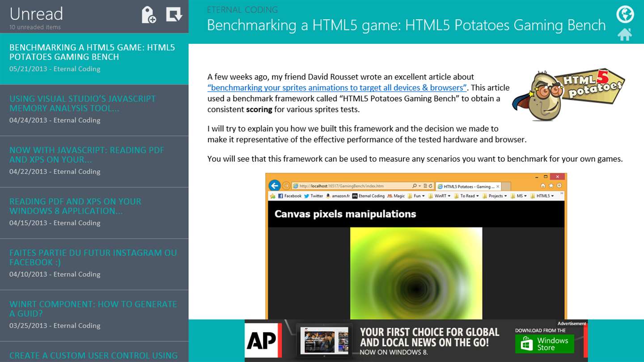
Task: Open Faites Partie du Futur Instagram article
Action: (x=94, y=265)
